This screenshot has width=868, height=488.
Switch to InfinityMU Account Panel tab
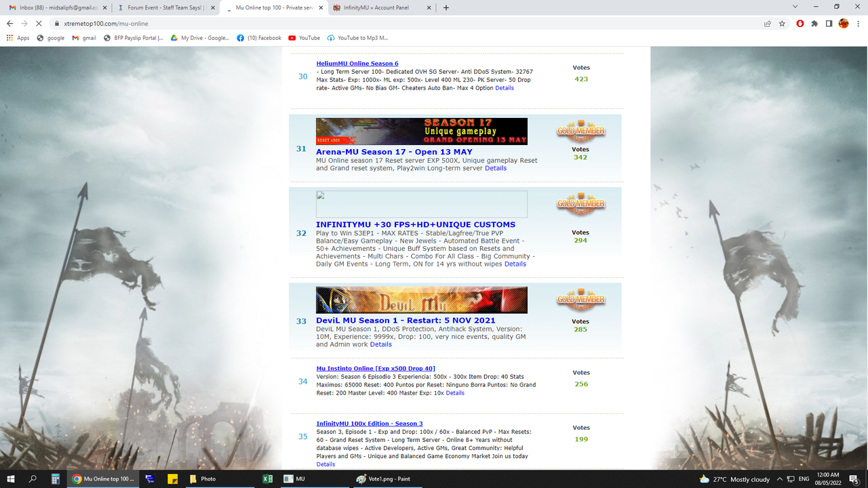[x=382, y=7]
